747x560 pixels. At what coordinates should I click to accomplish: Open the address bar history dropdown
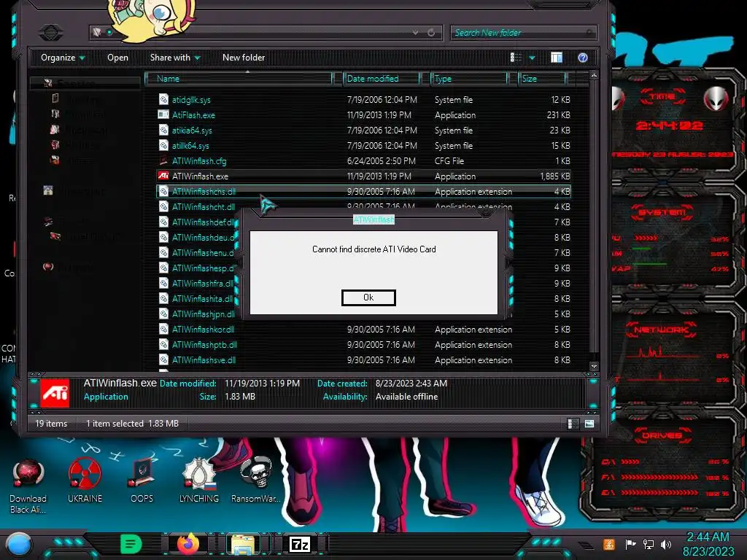(x=415, y=32)
